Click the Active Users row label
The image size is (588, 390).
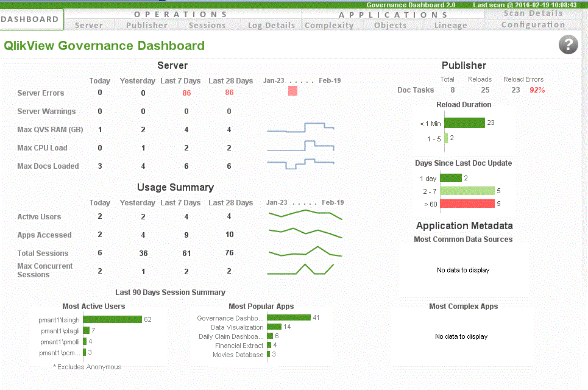pos(39,216)
